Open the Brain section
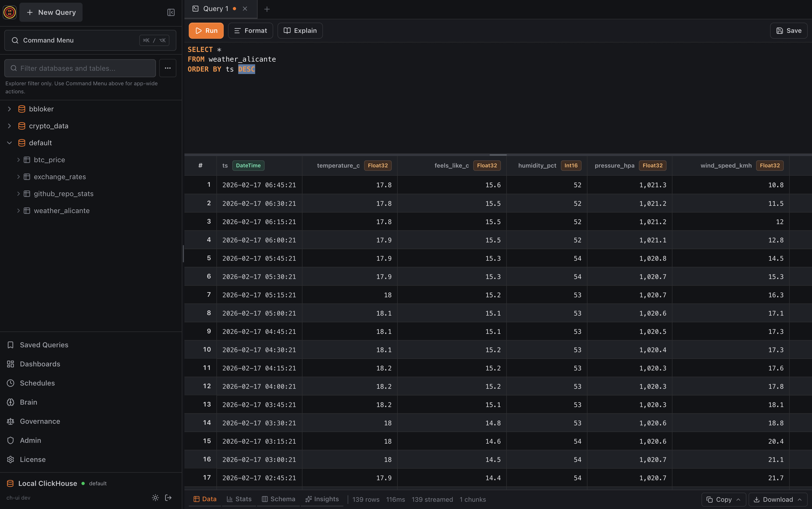The width and height of the screenshot is (812, 509). point(28,402)
